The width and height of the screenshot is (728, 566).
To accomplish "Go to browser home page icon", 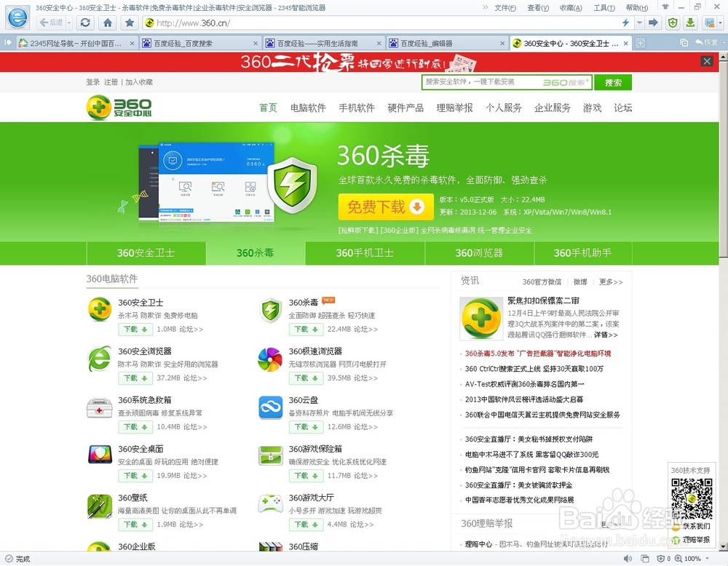I will click(x=108, y=23).
